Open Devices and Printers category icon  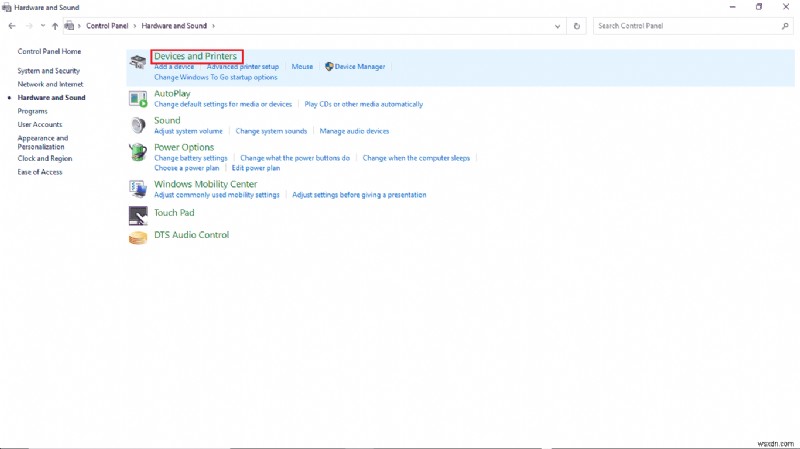pyautogui.click(x=138, y=62)
